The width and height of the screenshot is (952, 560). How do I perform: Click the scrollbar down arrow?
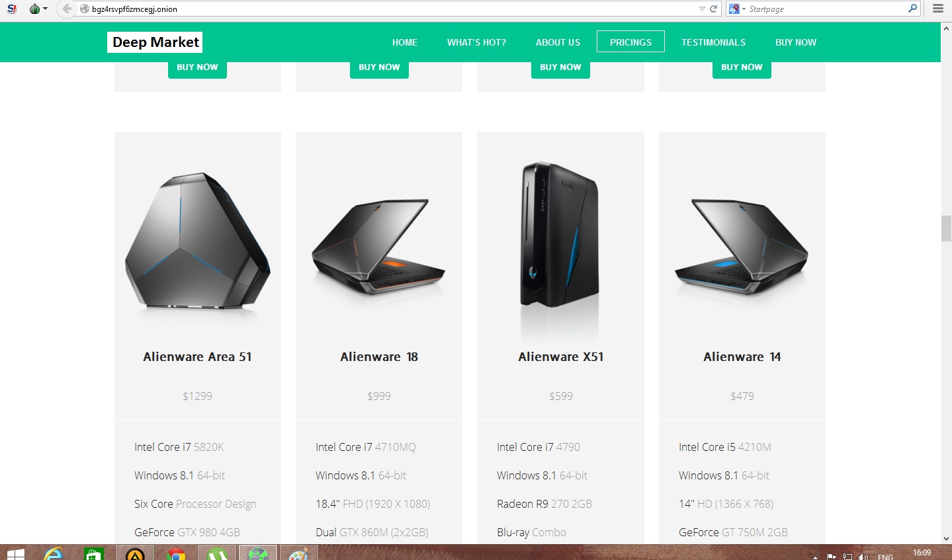(946, 539)
